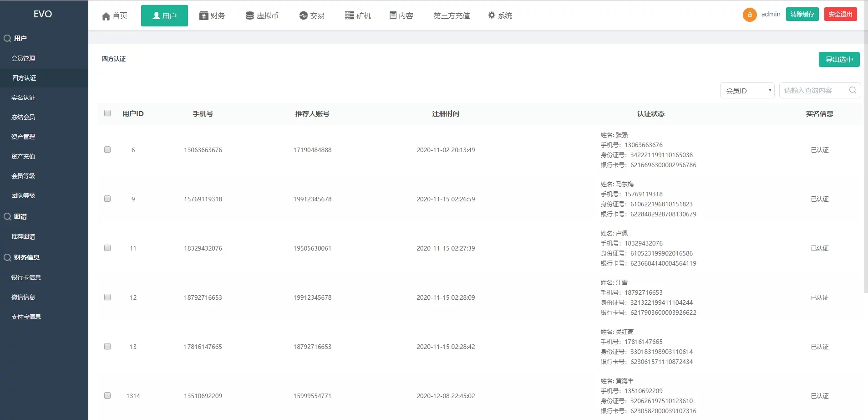Click the 导出选中 export button
Viewport: 868px width, 420px height.
click(x=838, y=59)
